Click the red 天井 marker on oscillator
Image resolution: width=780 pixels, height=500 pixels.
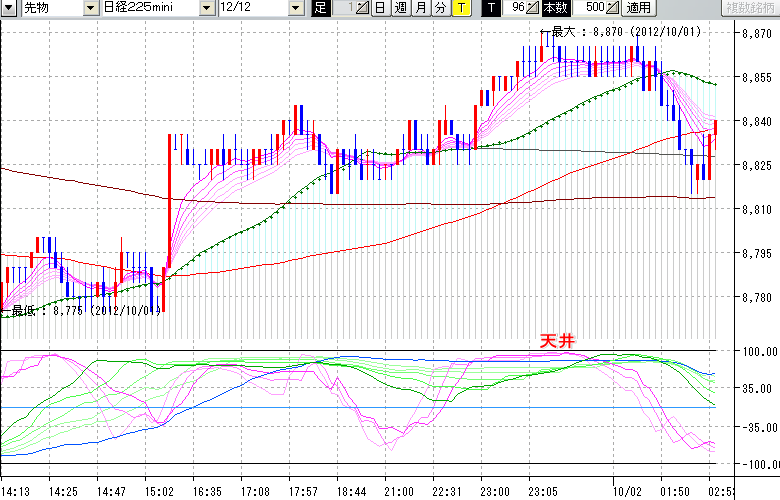[x=556, y=341]
